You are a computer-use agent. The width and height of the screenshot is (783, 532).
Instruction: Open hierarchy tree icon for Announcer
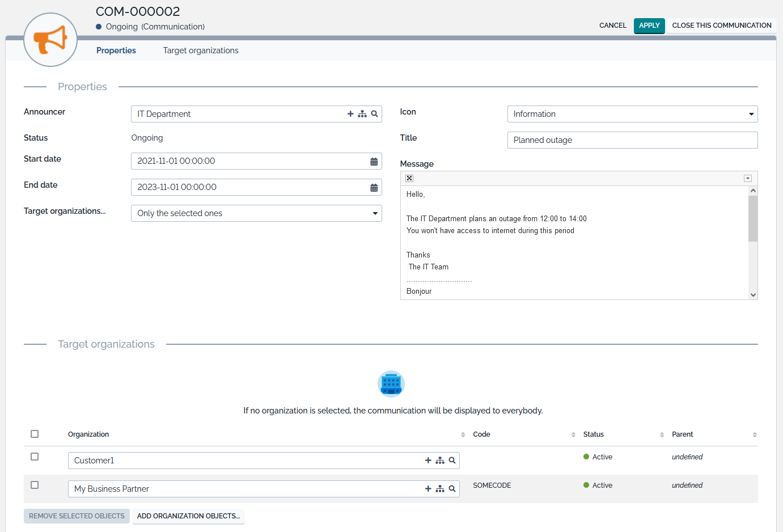click(x=362, y=114)
